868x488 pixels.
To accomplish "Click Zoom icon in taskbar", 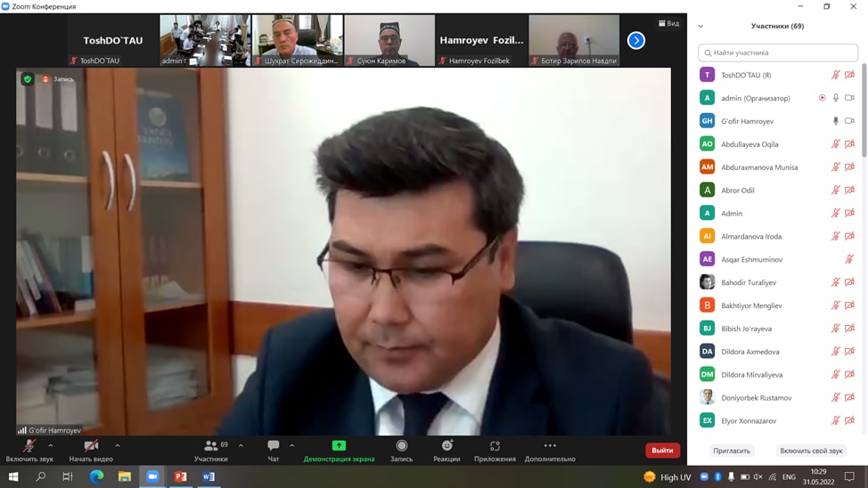I will pyautogui.click(x=152, y=476).
